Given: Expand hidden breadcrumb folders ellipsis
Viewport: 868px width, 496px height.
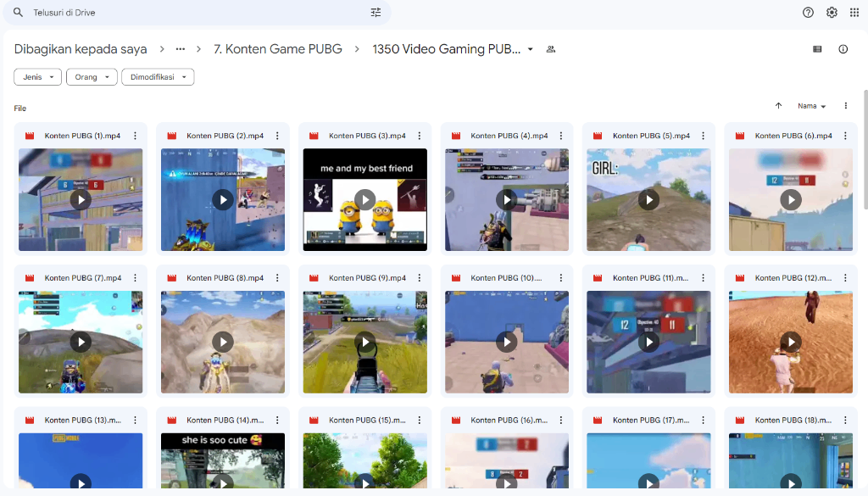Looking at the screenshot, I should click(180, 49).
